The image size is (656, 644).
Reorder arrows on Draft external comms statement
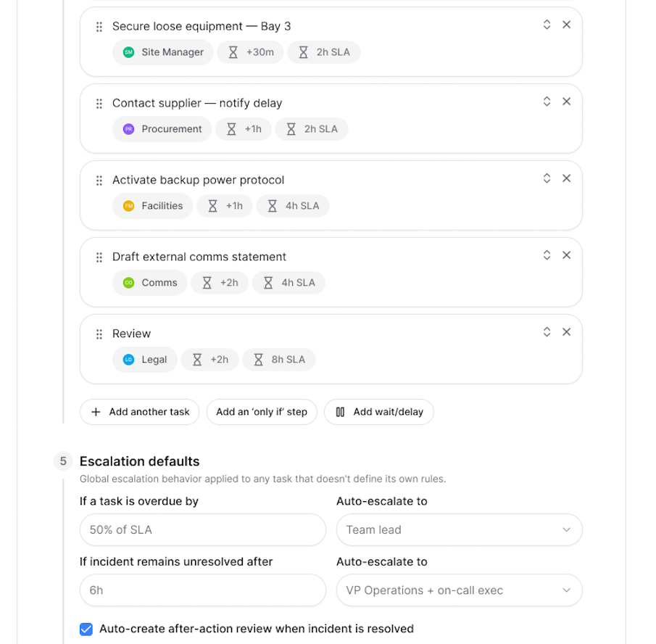(547, 255)
